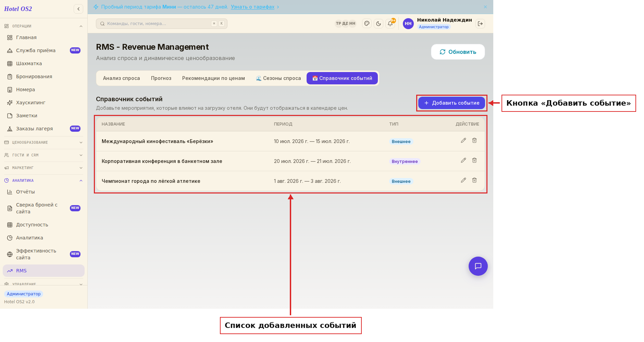The image size is (644, 342).
Task: Delete the Корпоративная конференция event
Action: pos(474,161)
